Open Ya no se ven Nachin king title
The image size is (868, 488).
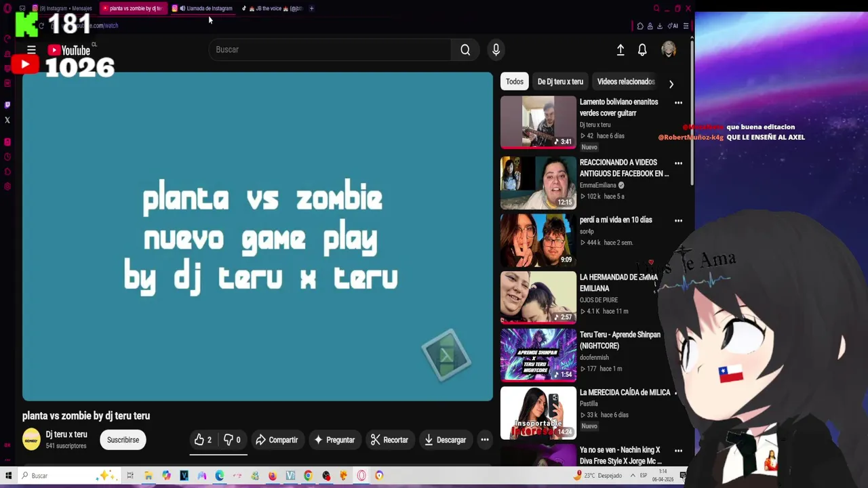point(620,455)
